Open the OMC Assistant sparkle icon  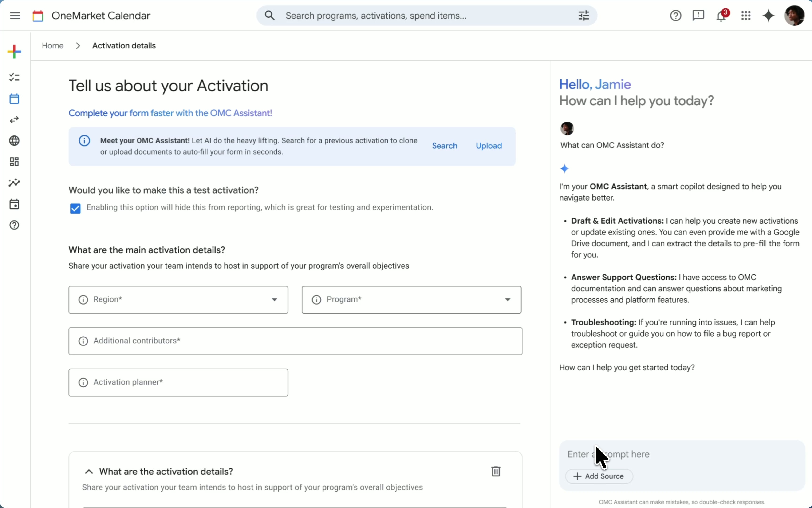[768, 16]
